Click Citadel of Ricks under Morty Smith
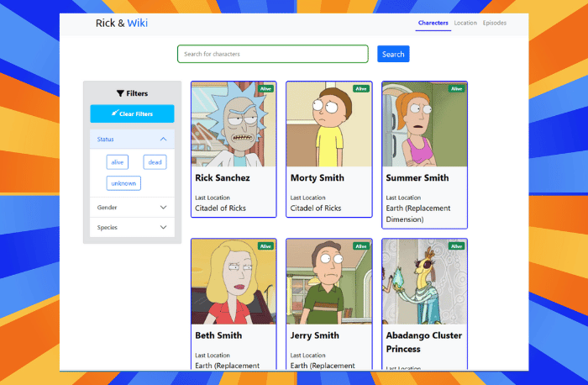This screenshot has width=588, height=385. point(316,208)
